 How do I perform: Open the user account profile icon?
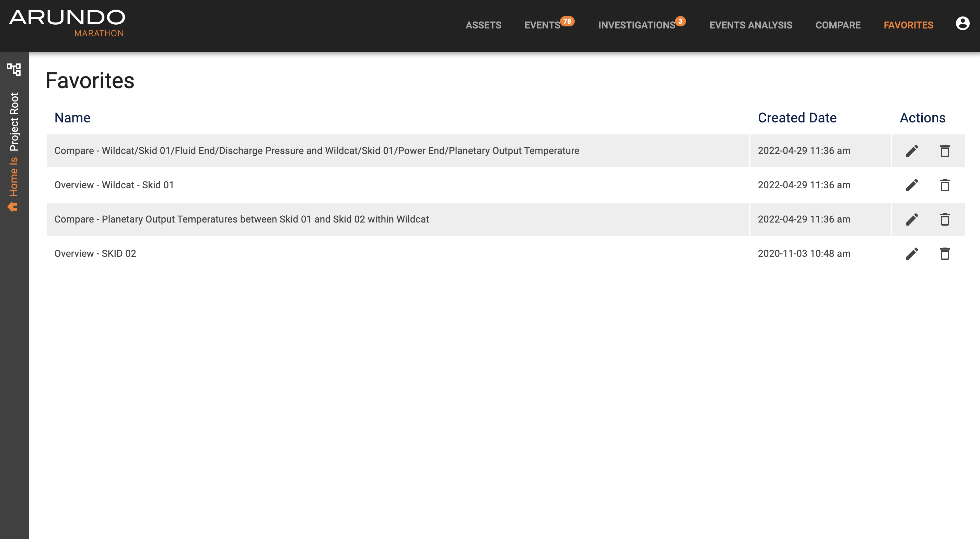click(x=962, y=24)
